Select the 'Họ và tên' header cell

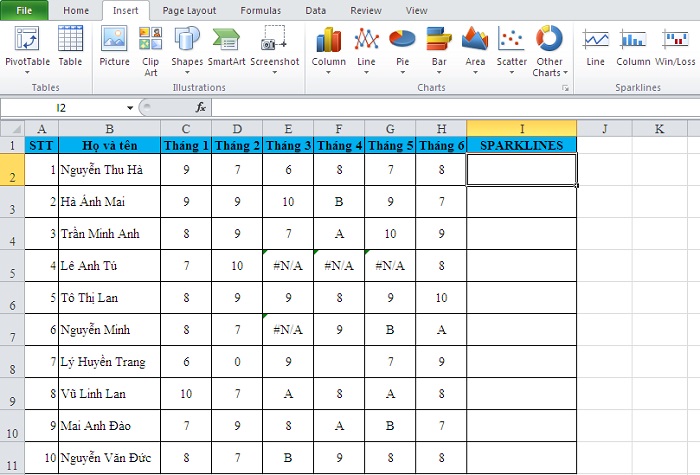click(109, 145)
